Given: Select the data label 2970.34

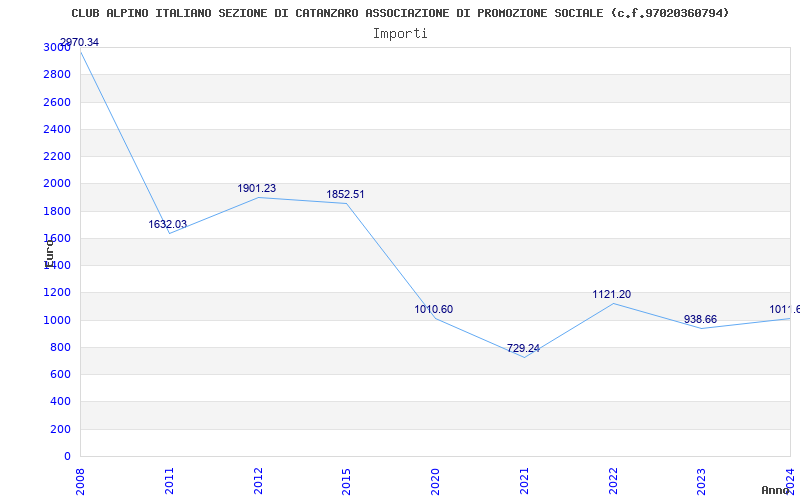Looking at the screenshot, I should point(79,42).
